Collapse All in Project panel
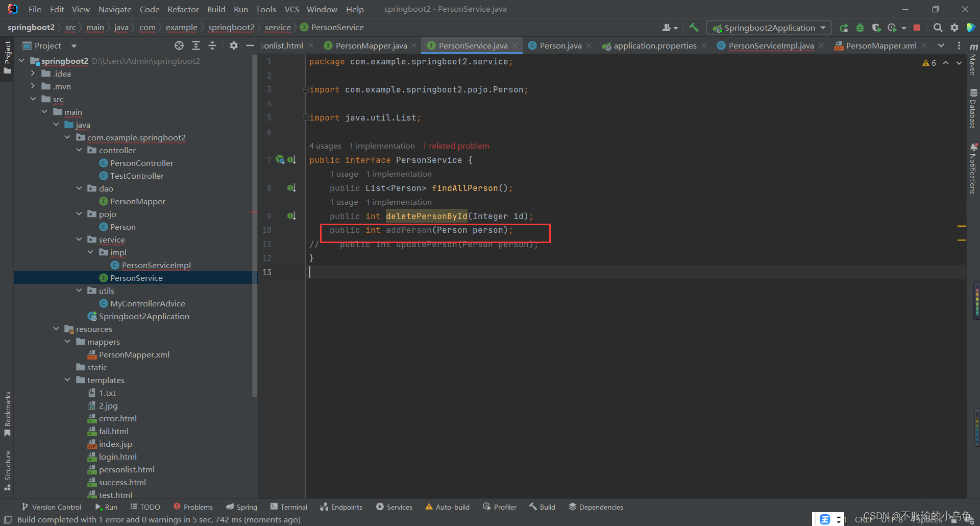The image size is (980, 526). pyautogui.click(x=212, y=45)
